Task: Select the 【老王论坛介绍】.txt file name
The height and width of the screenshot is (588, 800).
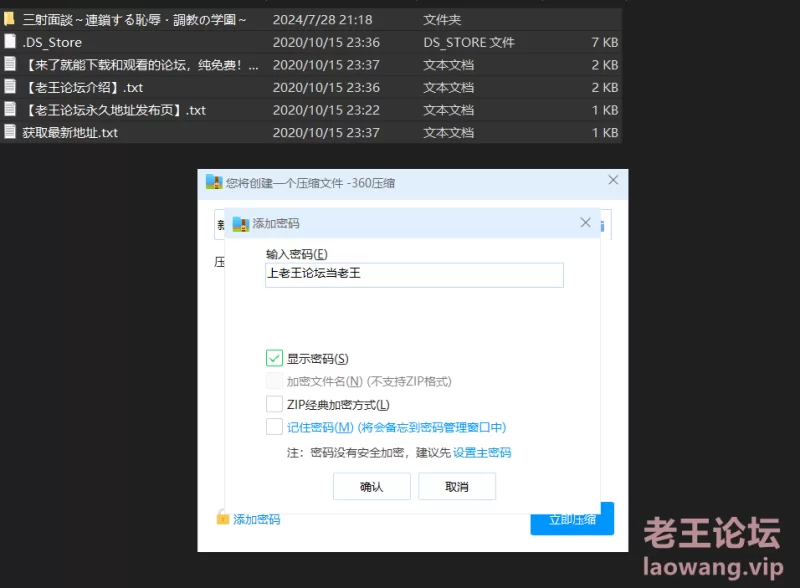Action: coord(83,88)
